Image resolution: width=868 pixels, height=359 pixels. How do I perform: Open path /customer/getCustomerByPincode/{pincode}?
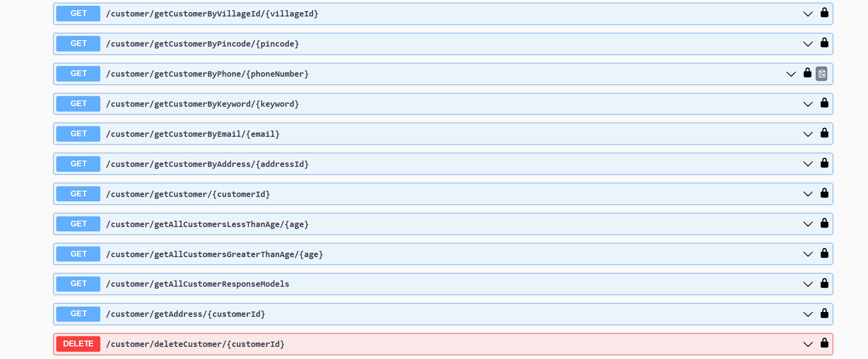click(203, 44)
